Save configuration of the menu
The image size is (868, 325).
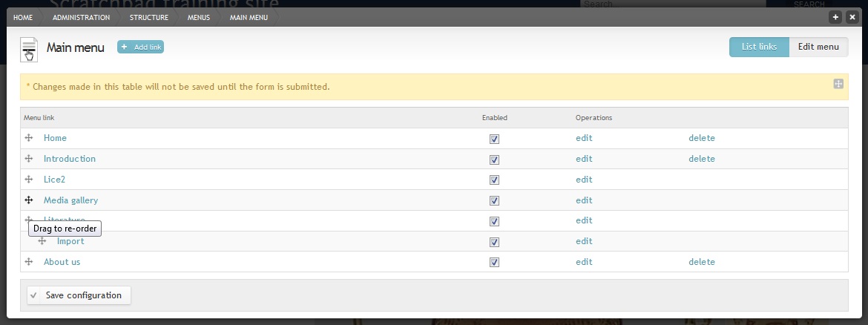[x=79, y=295]
